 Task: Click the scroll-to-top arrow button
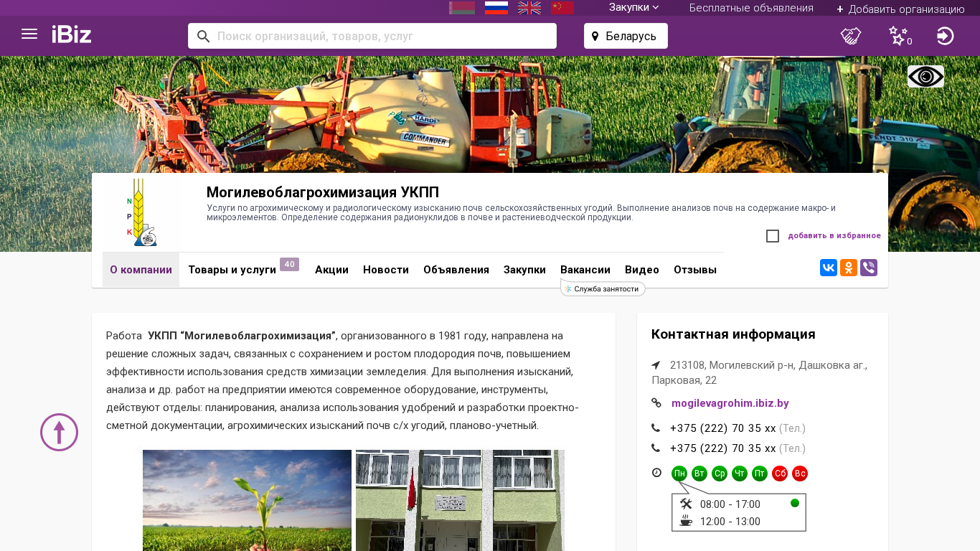pos(59,432)
